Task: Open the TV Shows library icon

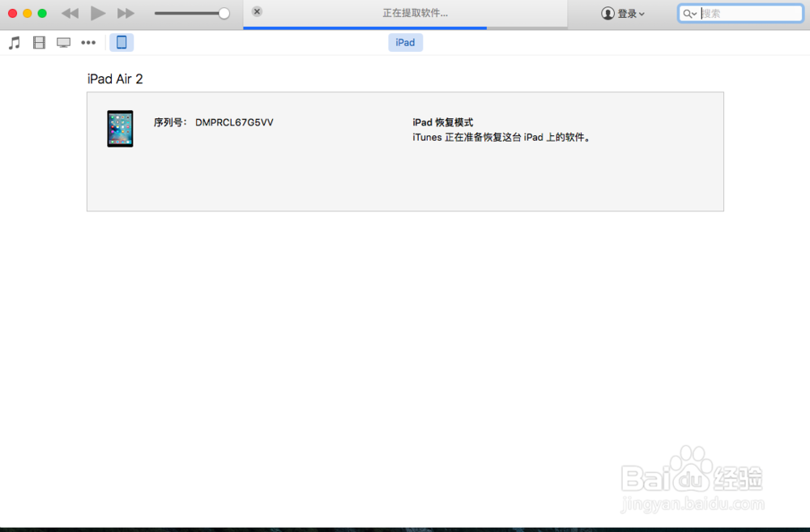Action: [x=63, y=42]
